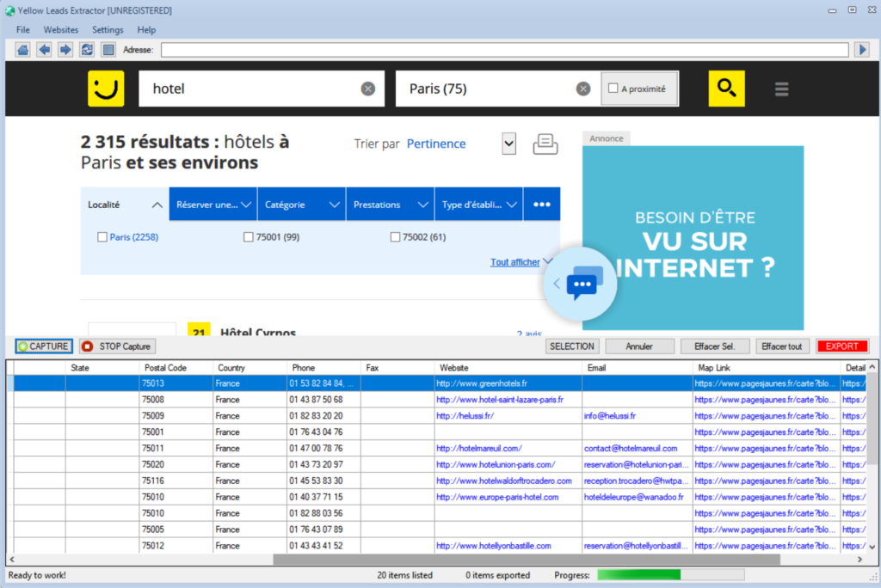
Task: Open the Hôtel Cyrnos listing title
Action: point(258,332)
